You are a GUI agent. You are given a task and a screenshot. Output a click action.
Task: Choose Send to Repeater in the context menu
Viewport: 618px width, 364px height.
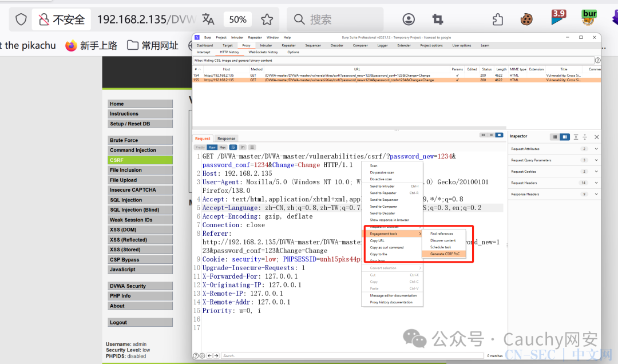click(x=392, y=193)
